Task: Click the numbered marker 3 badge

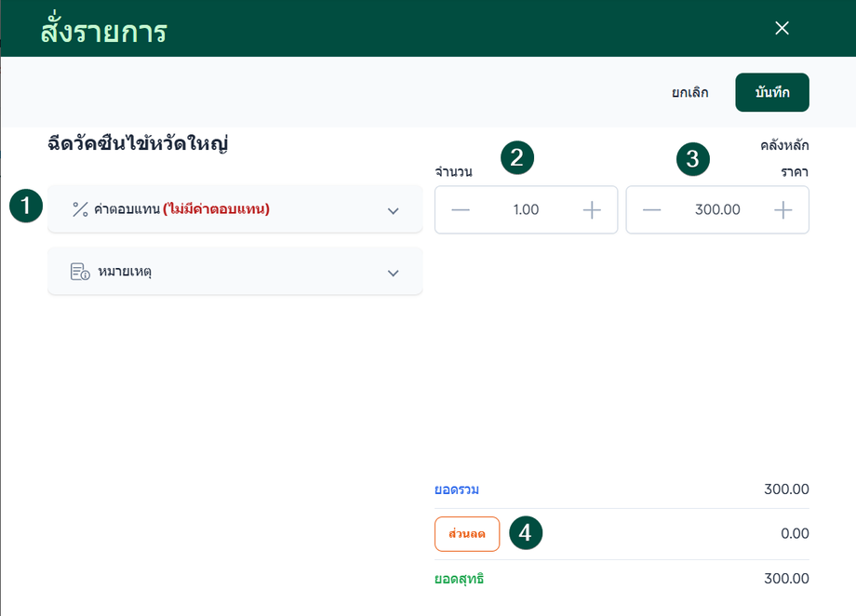Action: tap(692, 158)
